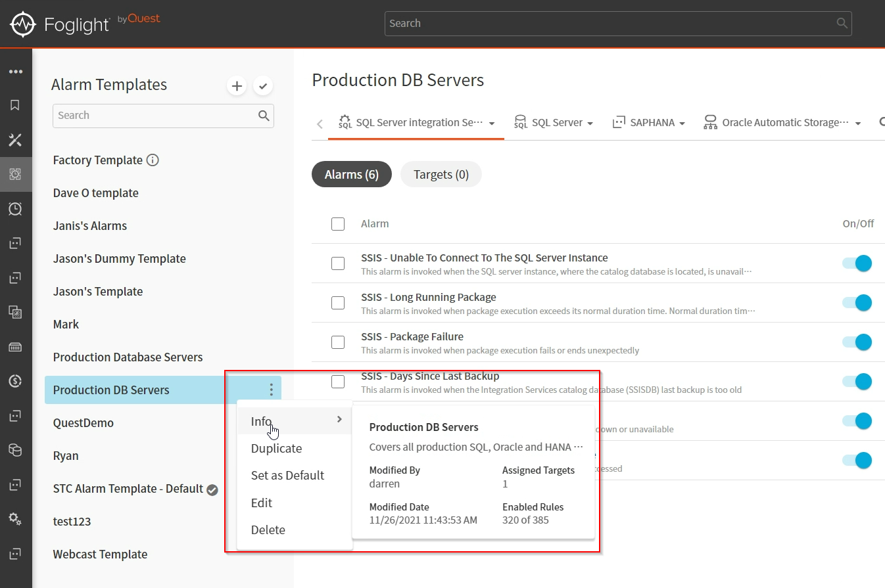Expand the SQL Server tab dropdown arrow
Screen dimensions: 885x588
590,124
